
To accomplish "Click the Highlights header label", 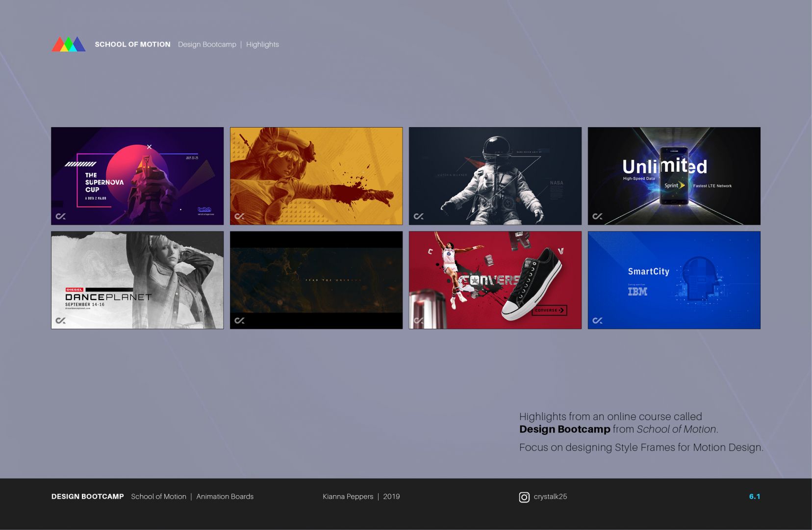I will tap(262, 44).
